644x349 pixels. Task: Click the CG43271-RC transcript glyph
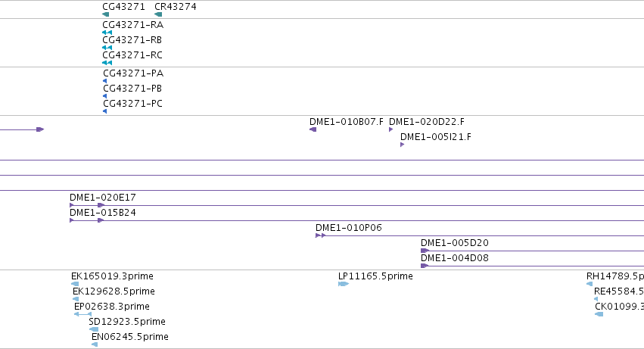[x=107, y=63]
